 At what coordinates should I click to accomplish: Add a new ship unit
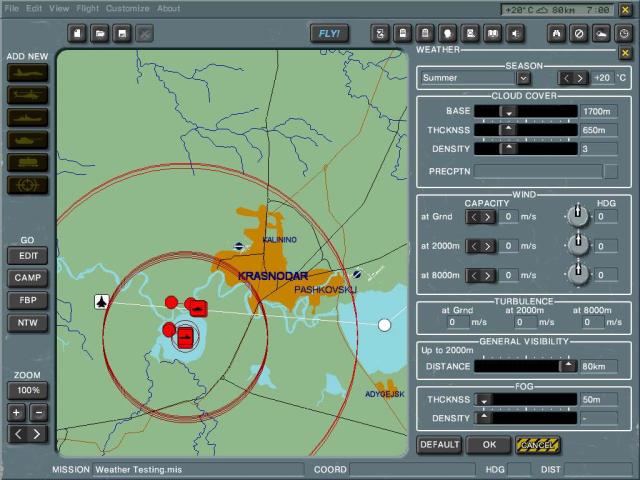[x=27, y=117]
